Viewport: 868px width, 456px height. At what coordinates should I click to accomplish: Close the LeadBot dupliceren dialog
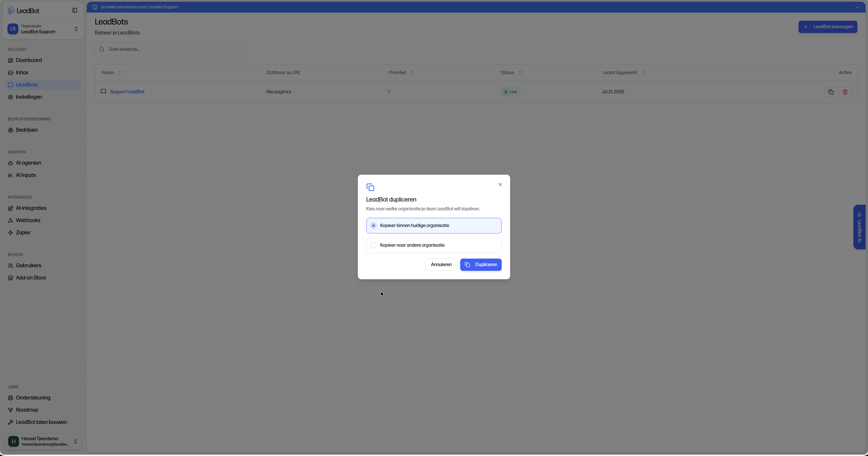[x=500, y=185]
